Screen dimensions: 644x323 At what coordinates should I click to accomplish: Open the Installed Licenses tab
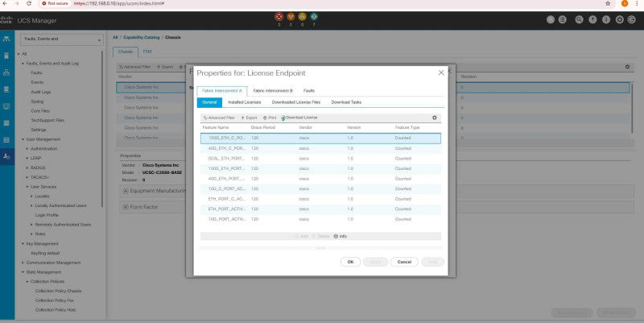[x=245, y=102]
